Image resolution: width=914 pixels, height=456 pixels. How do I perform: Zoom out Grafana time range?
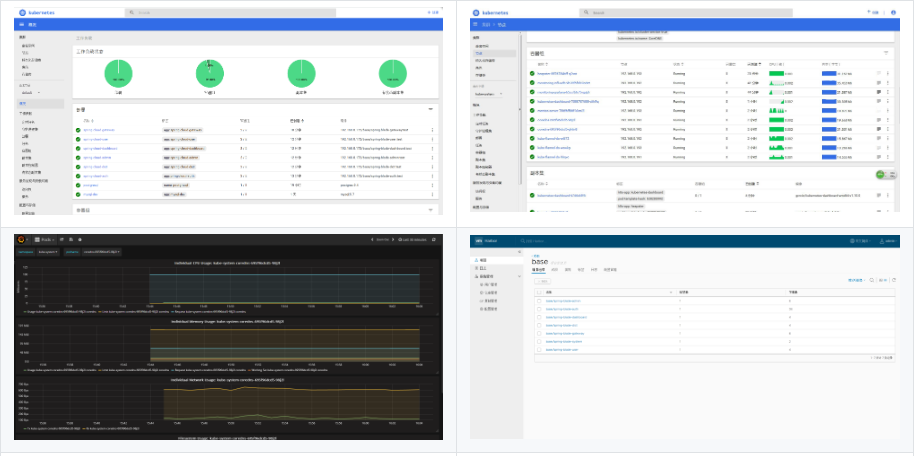(x=382, y=240)
